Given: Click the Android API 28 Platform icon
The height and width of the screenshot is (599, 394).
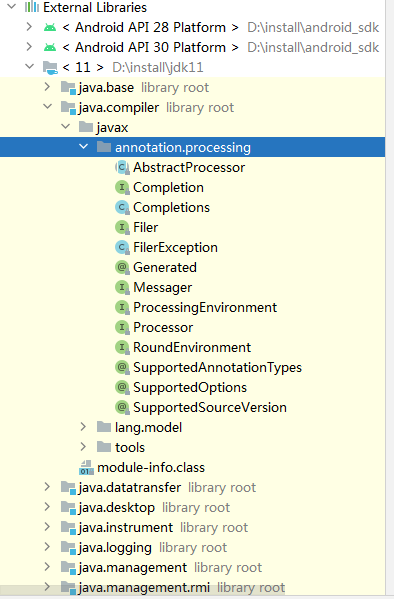Looking at the screenshot, I should (50, 27).
